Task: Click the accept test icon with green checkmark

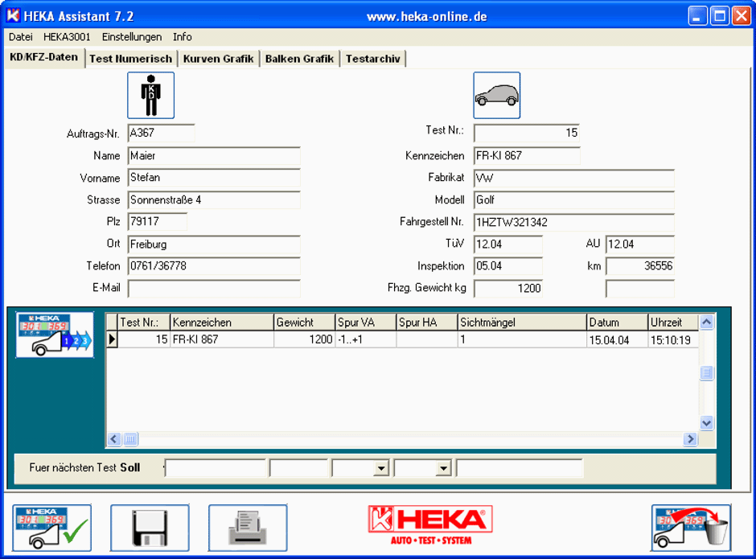Action: (52, 528)
